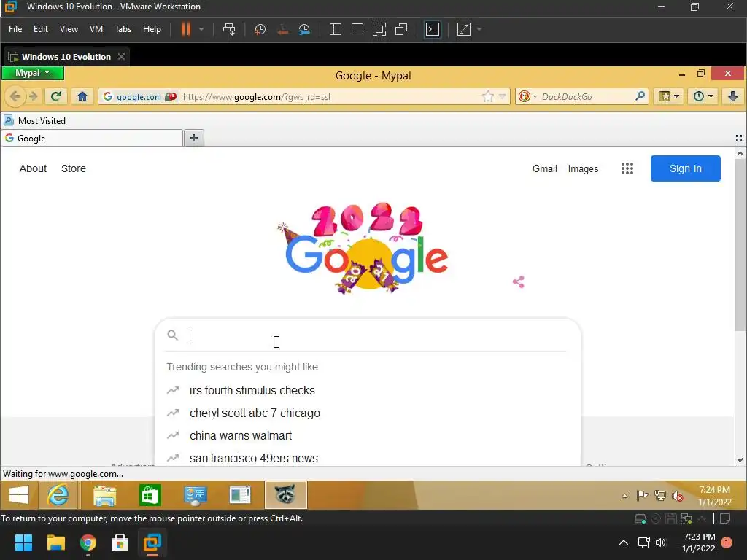The width and height of the screenshot is (747, 560).
Task: Click the Sign in button
Action: click(x=686, y=168)
